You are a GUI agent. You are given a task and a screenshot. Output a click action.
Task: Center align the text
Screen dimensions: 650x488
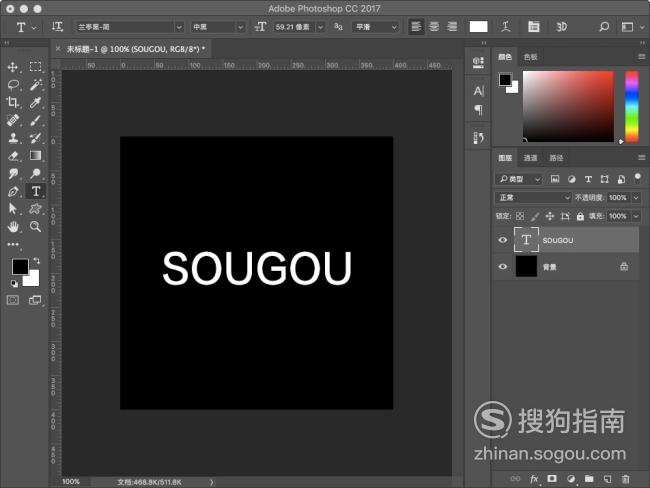click(x=434, y=27)
